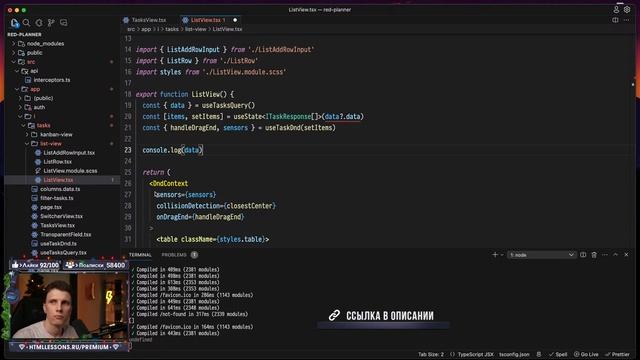The width and height of the screenshot is (640, 360).
Task: Open ListAddRowInput.tsx in explorer
Action: click(x=69, y=153)
